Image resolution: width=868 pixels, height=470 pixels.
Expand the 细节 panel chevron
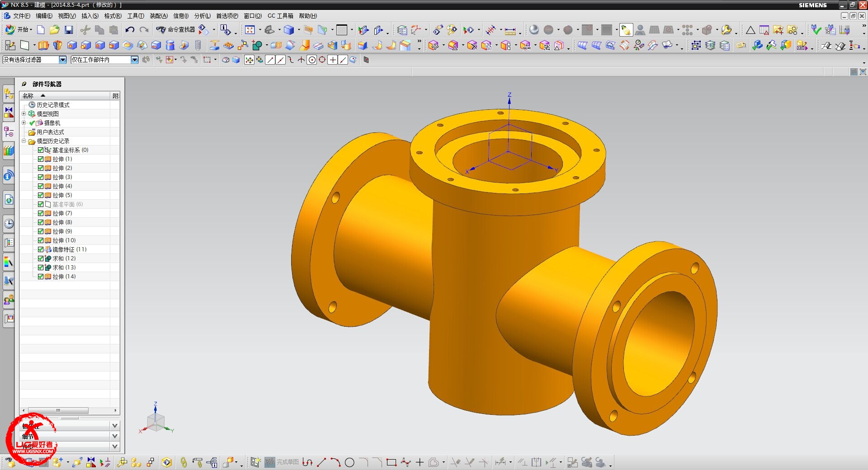pyautogui.click(x=115, y=436)
